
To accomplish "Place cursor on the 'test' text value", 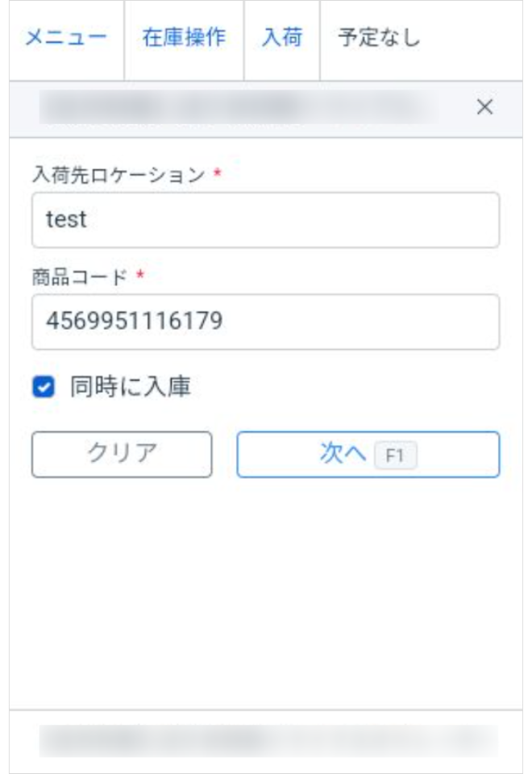I will pyautogui.click(x=66, y=219).
